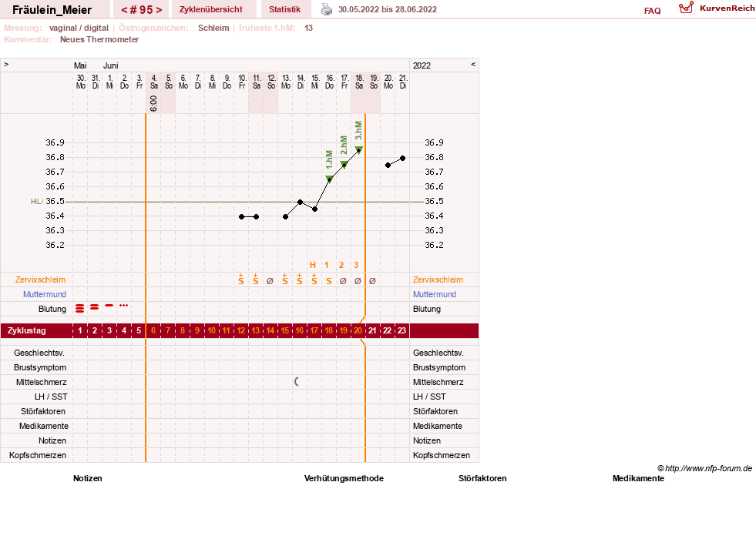Click the bleeding icon on cycle day 2
Image resolution: width=756 pixels, height=539 pixels.
(95, 306)
